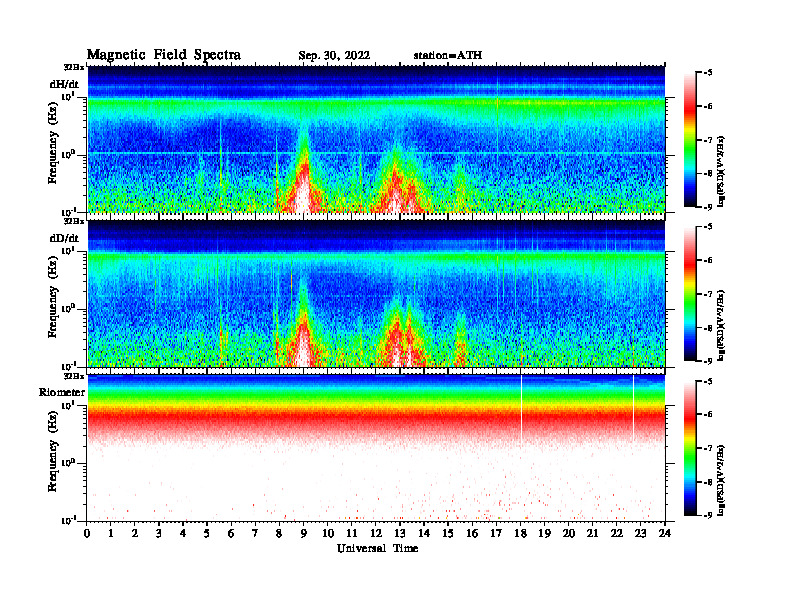Click the hour 24 tick label

point(665,534)
